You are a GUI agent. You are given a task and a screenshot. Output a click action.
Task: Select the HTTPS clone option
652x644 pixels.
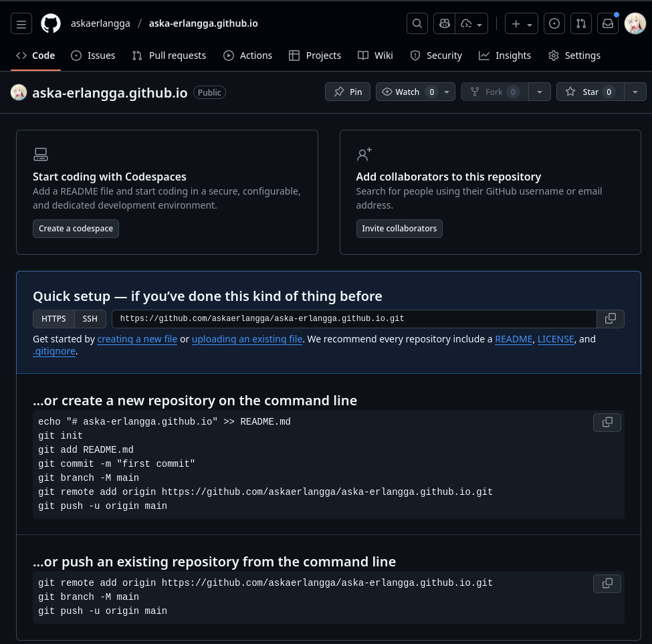(x=53, y=318)
